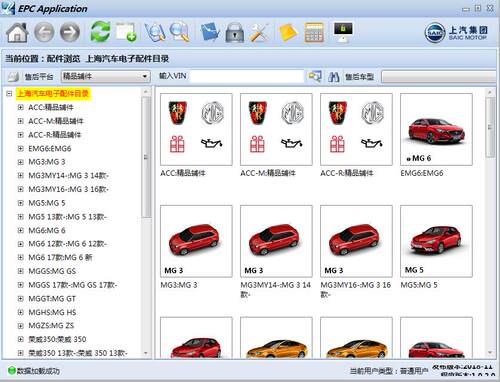Click the new document with plus icon

(x=126, y=32)
